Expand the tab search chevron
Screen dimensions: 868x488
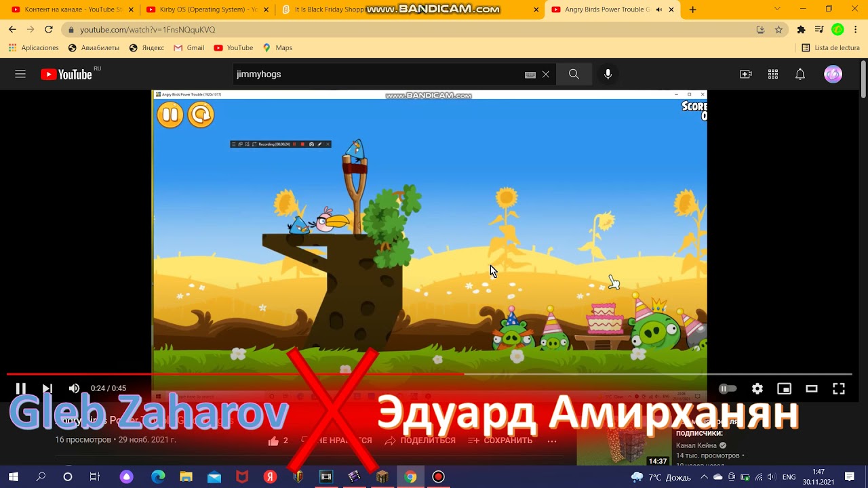click(777, 9)
